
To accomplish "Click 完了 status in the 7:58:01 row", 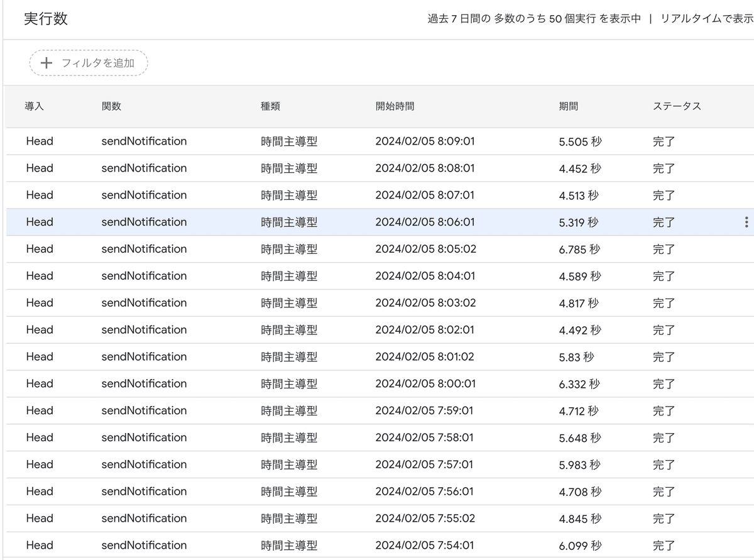I will (664, 438).
